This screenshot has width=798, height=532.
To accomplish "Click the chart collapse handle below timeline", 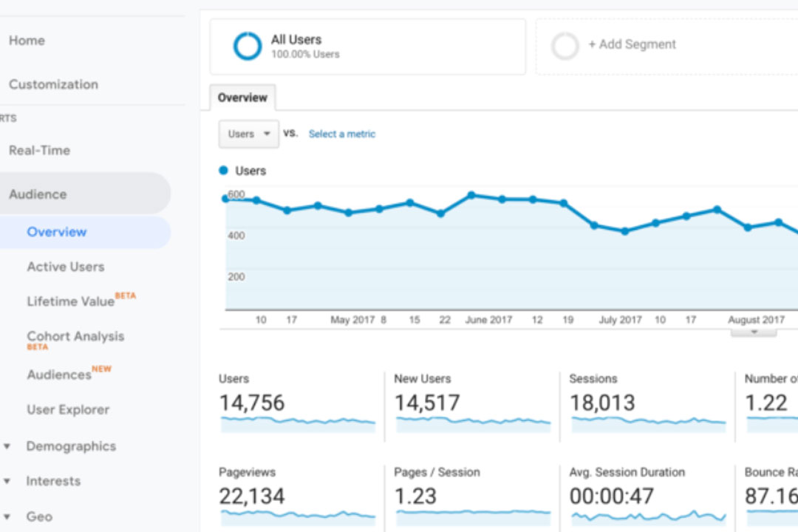I will pos(754,332).
